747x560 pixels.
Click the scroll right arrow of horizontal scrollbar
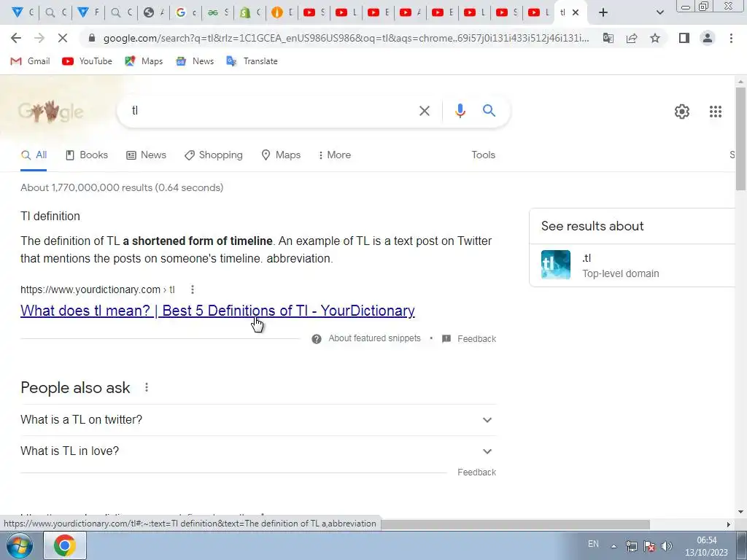tap(729, 524)
